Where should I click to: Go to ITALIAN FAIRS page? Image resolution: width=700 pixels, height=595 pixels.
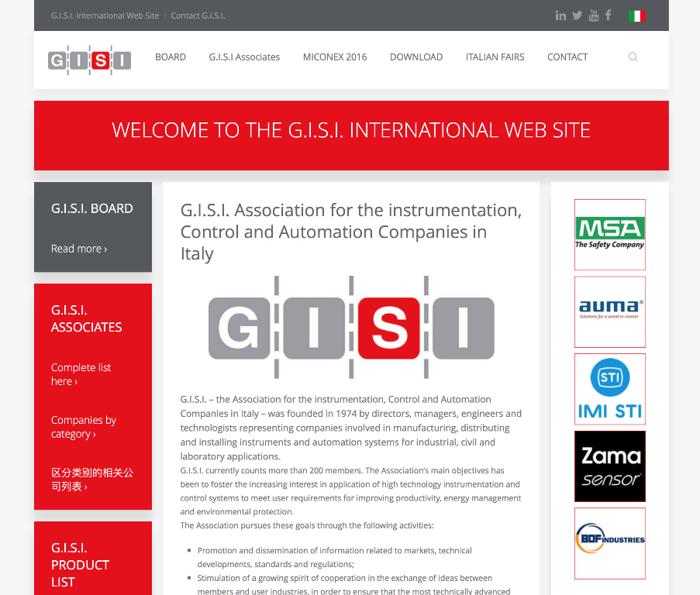tap(495, 57)
